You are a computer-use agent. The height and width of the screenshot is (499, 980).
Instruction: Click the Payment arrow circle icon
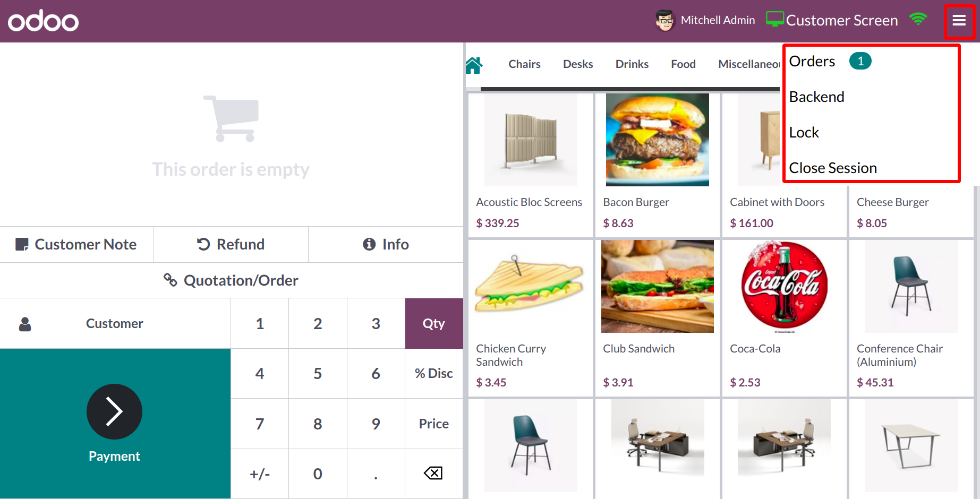[x=114, y=411]
